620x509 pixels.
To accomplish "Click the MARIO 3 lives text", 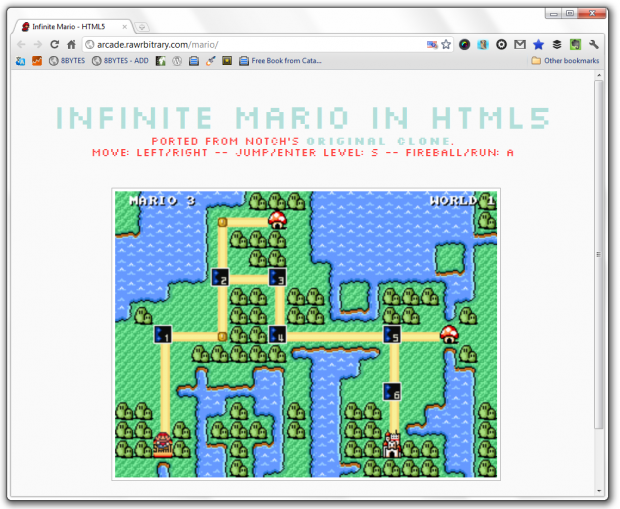I will pos(163,201).
